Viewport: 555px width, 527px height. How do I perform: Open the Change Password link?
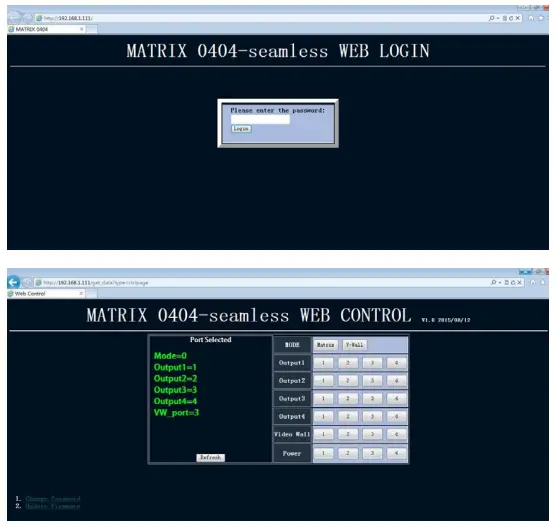pyautogui.click(x=53, y=499)
